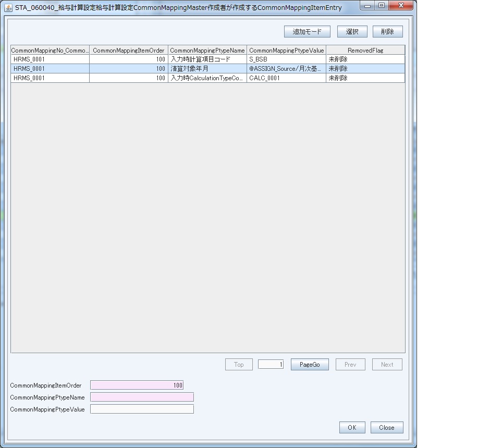Select the row with 入力時計算項目コード
The width and height of the screenshot is (490, 448).
[x=207, y=59]
